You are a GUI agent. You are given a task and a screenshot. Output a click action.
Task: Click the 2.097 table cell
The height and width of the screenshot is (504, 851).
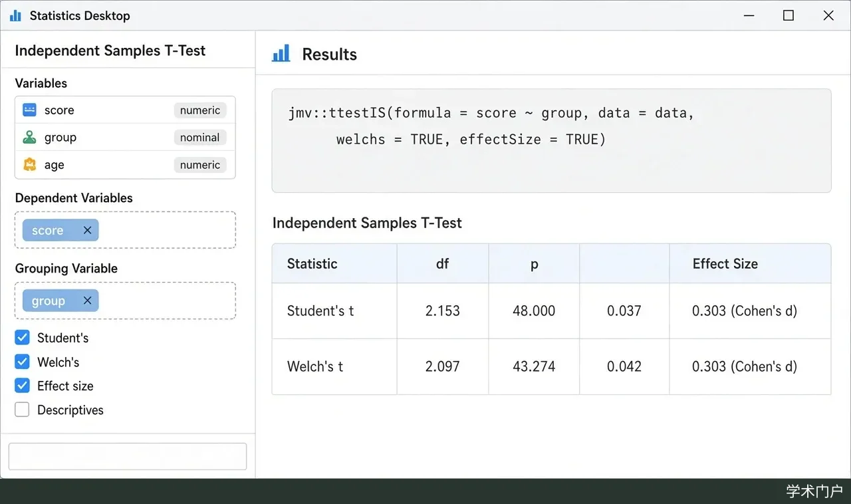[443, 366]
